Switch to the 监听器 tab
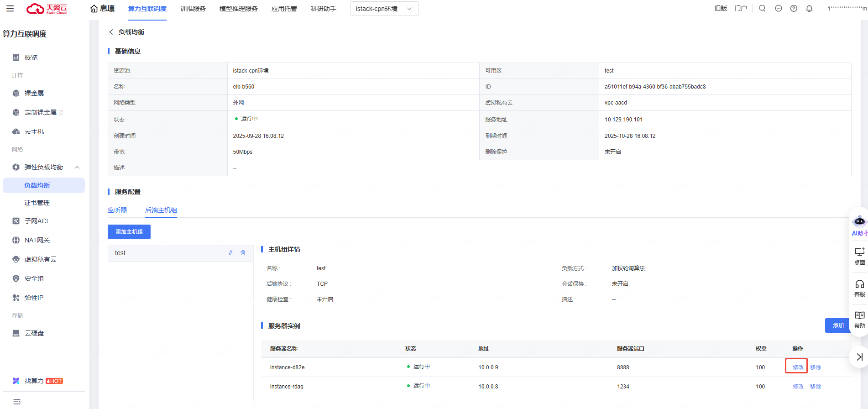The image size is (868, 409). pos(117,210)
